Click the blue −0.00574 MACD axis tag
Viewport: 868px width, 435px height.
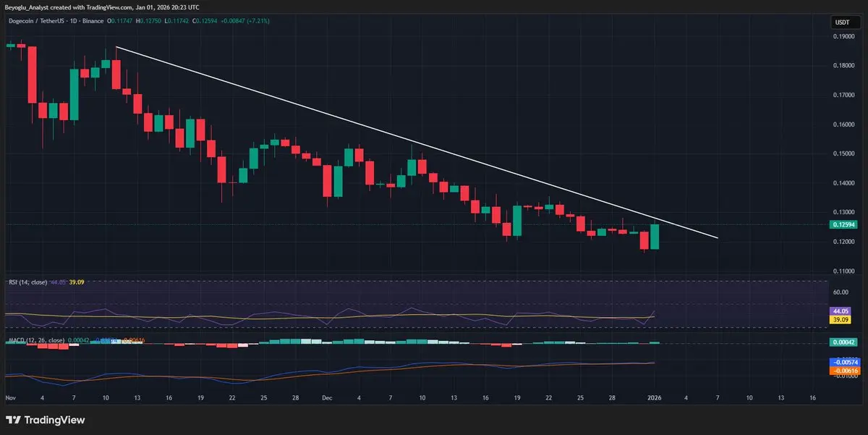tap(844, 361)
